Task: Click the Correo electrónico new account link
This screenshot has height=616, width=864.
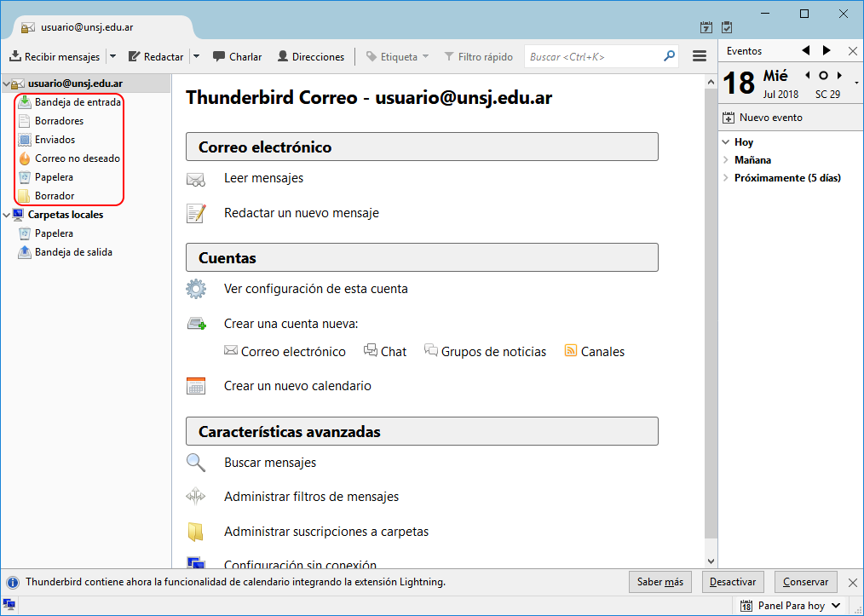Action: coord(285,352)
